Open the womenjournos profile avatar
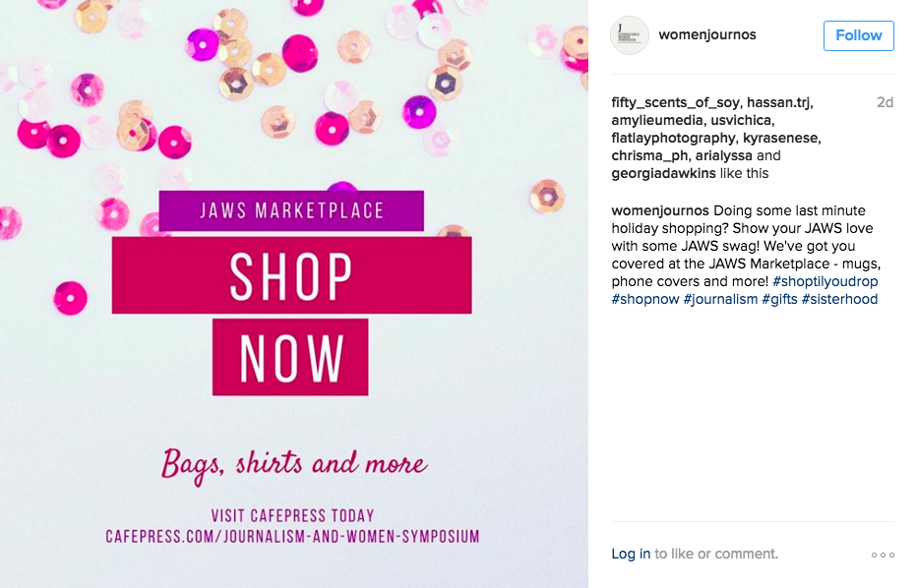917x588 pixels. point(630,35)
